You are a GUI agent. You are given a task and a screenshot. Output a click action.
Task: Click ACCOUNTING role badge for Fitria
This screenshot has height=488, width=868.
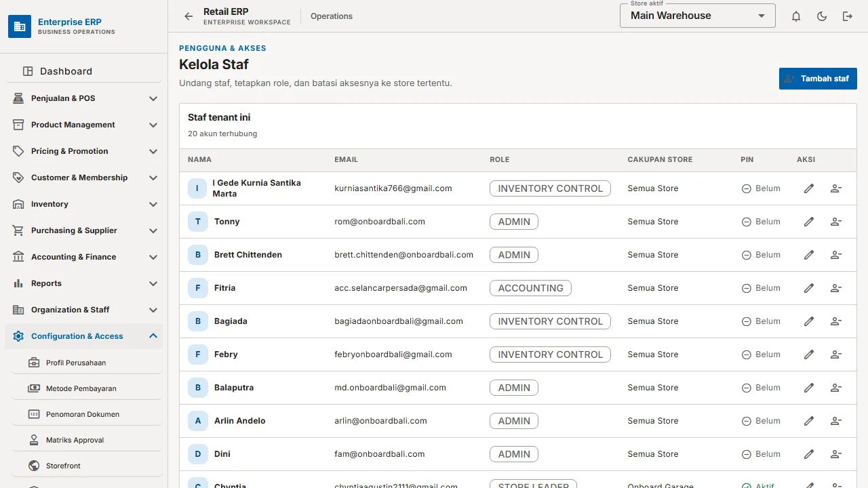530,288
